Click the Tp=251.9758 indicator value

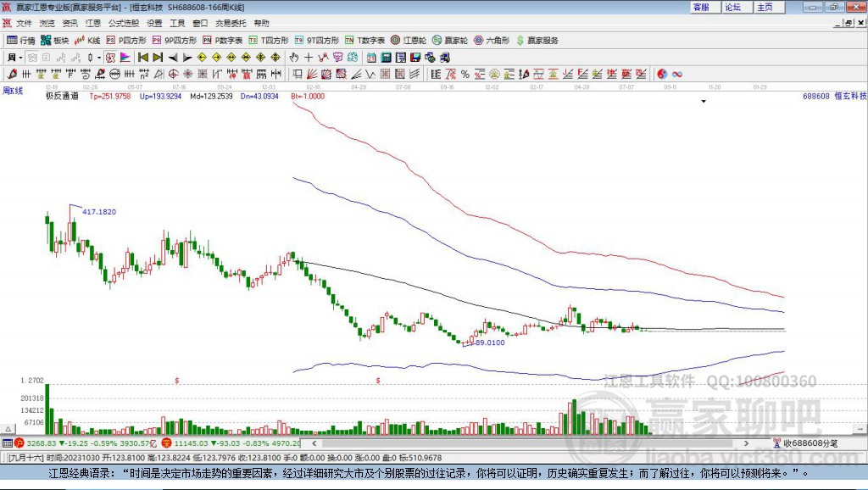pos(110,97)
